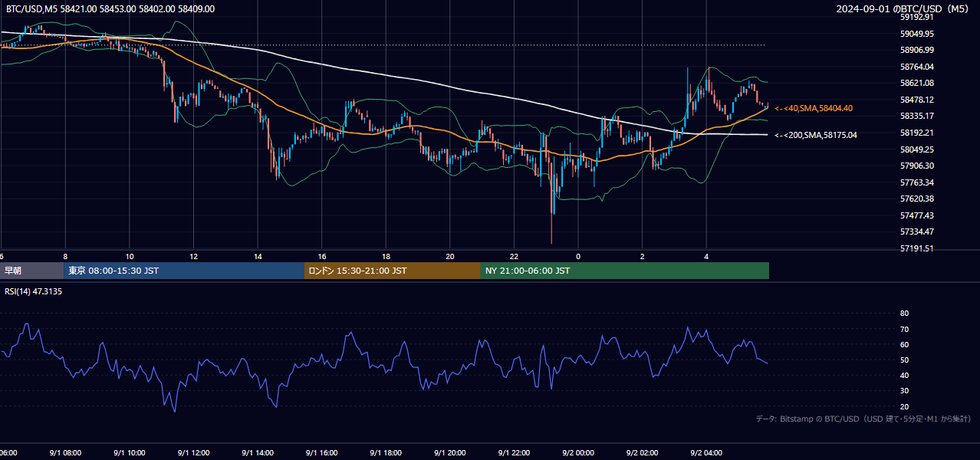Image resolution: width=980 pixels, height=460 pixels.
Task: Click the bottom time label 9/1 12:00
Action: coord(193,453)
